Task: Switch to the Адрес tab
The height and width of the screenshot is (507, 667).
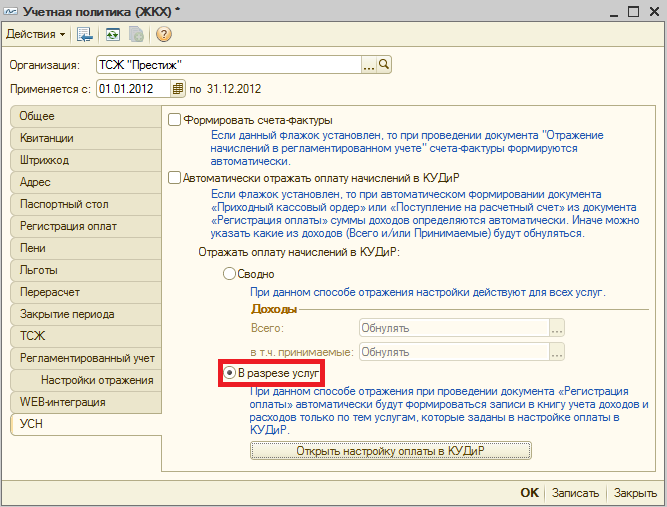Action: click(86, 182)
